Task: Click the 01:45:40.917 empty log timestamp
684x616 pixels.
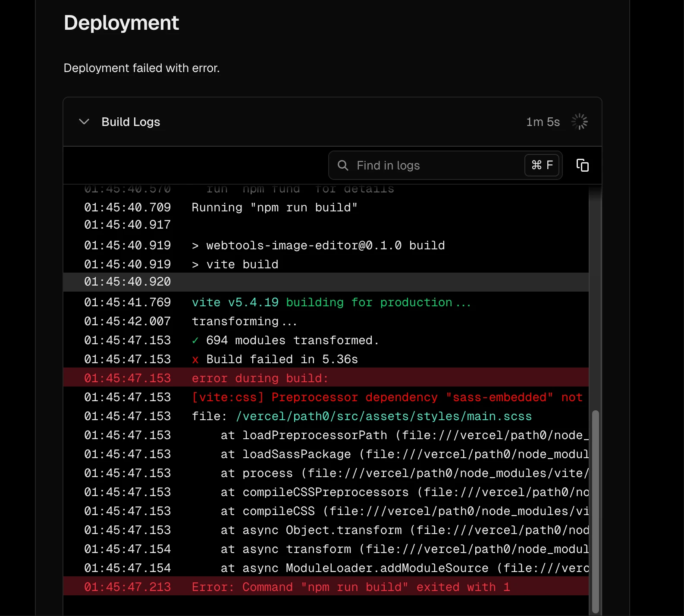Action: (128, 225)
